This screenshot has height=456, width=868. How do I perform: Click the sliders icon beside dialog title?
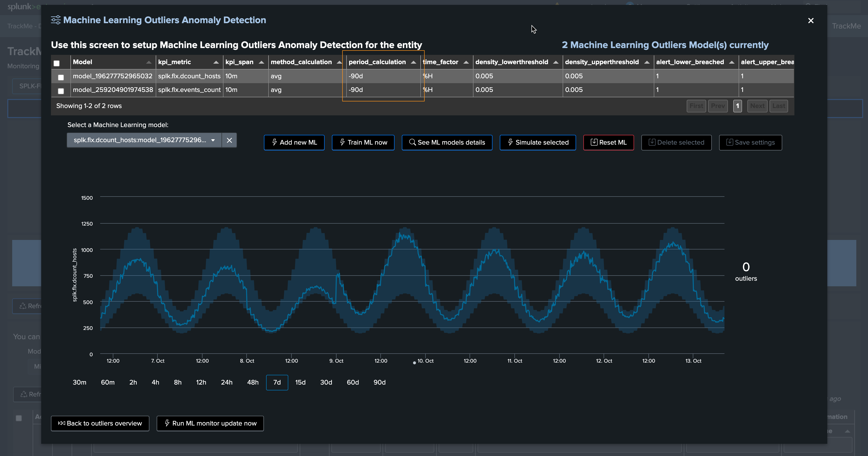pyautogui.click(x=56, y=20)
